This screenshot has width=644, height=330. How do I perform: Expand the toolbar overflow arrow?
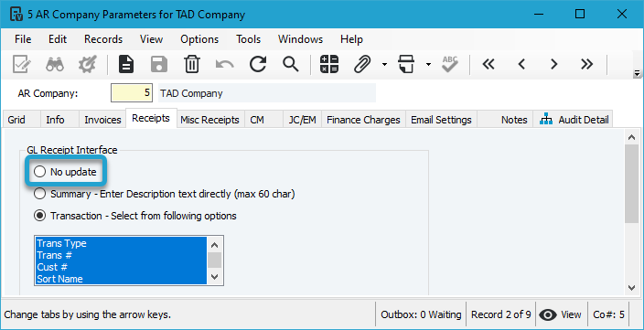pyautogui.click(x=637, y=74)
